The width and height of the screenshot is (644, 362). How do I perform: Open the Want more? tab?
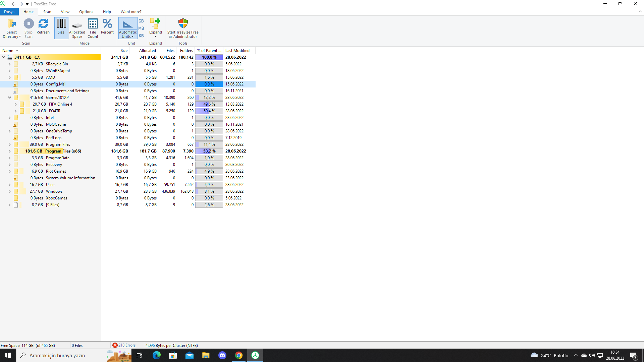point(131,12)
